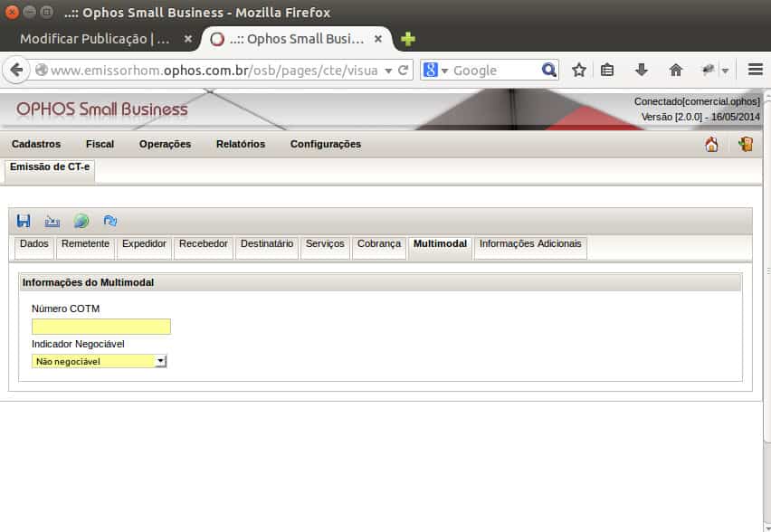
Task: Click the exit door logout icon
Action: click(746, 144)
